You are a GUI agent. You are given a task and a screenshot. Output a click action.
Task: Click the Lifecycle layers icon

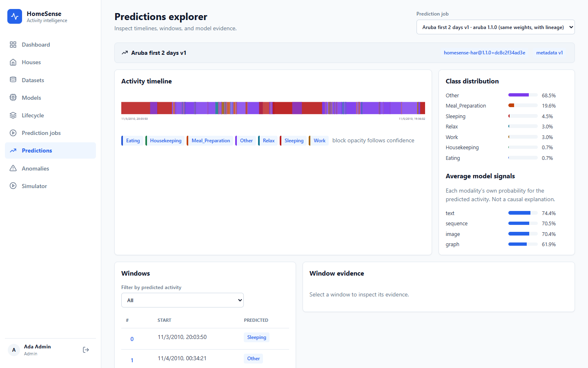(x=13, y=115)
